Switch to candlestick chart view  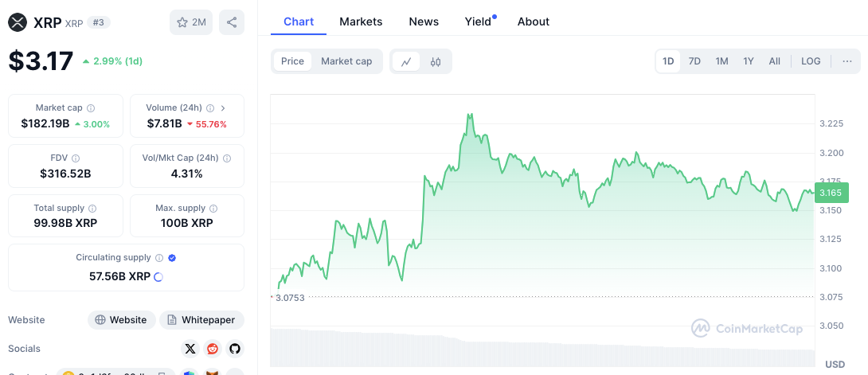436,61
